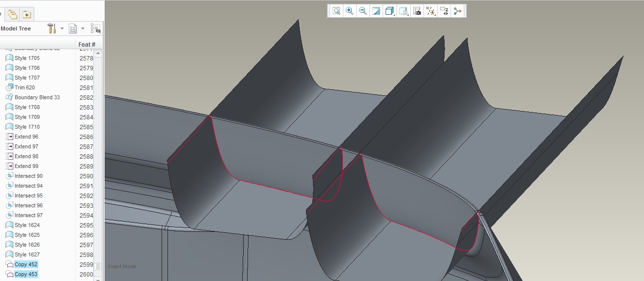Viewport: 644px width, 281px height.
Task: Select Extend 98 feature
Action: point(26,156)
